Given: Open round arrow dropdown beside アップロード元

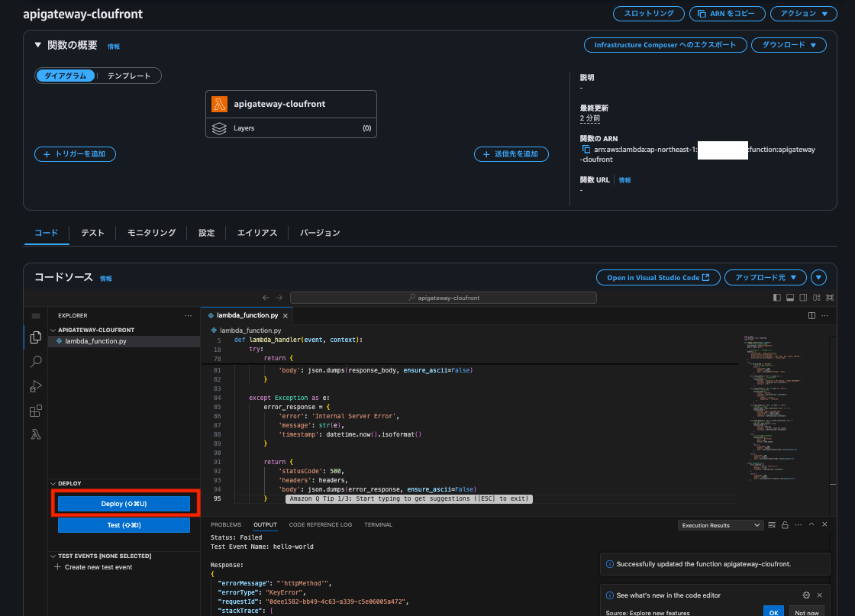Looking at the screenshot, I should pos(818,278).
